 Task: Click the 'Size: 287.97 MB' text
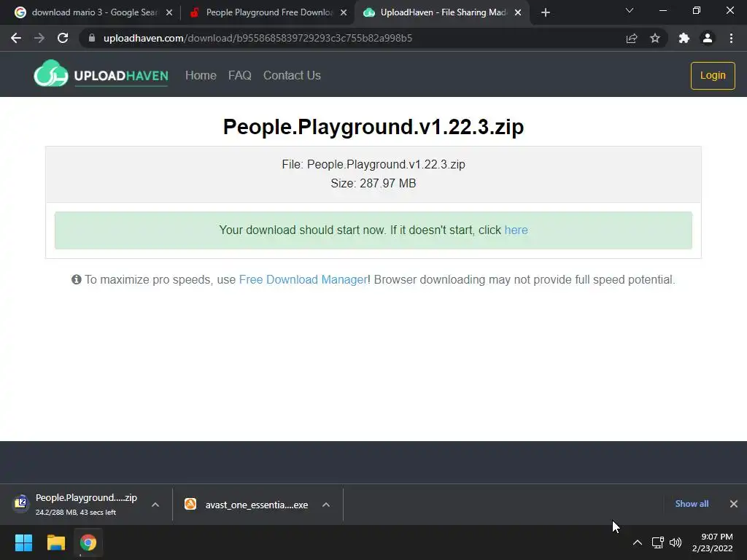click(373, 183)
